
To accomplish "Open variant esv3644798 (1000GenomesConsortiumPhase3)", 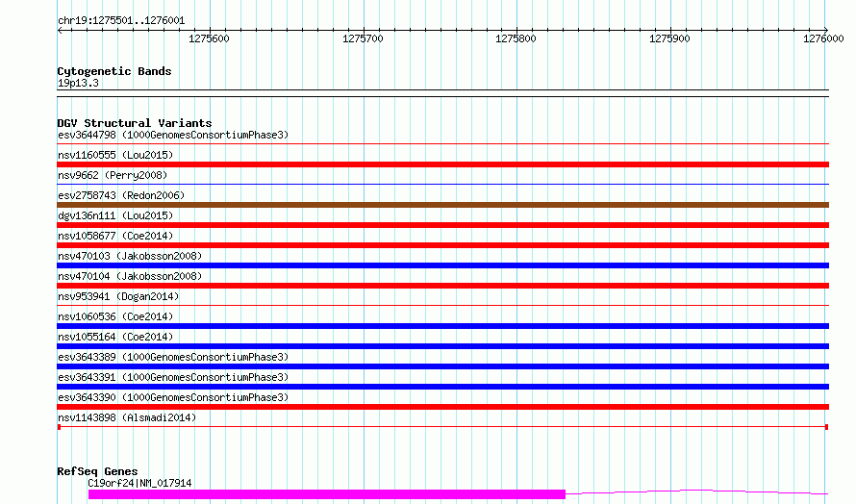I will [173, 135].
